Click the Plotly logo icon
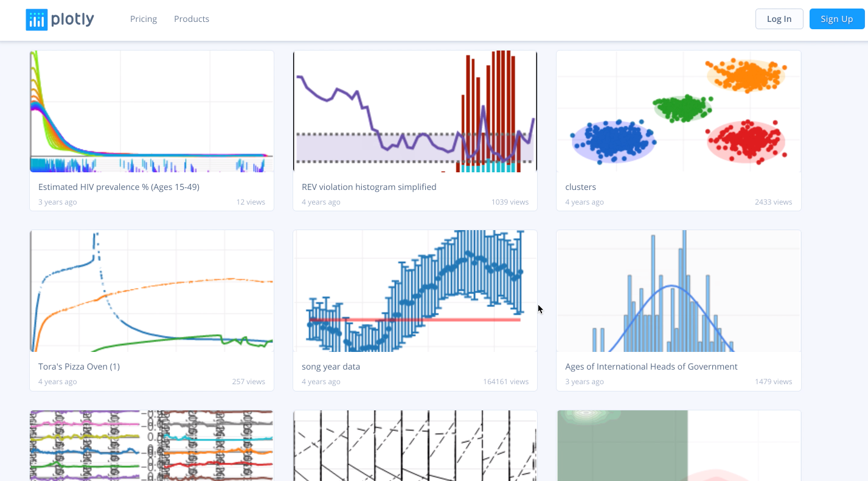 click(36, 19)
